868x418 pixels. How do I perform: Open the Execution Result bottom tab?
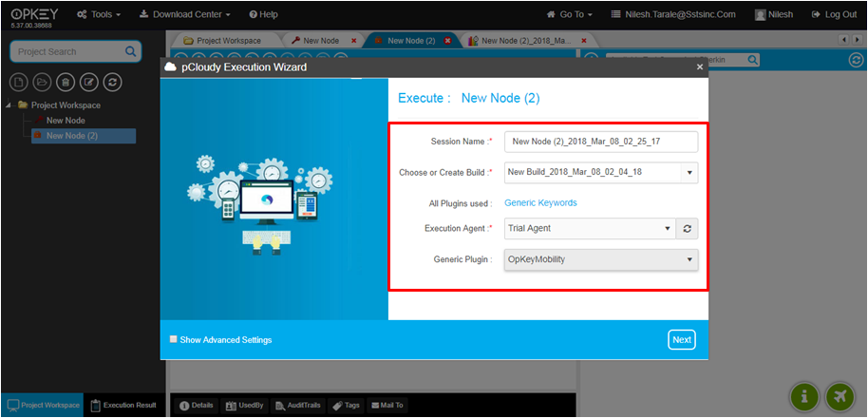click(123, 406)
